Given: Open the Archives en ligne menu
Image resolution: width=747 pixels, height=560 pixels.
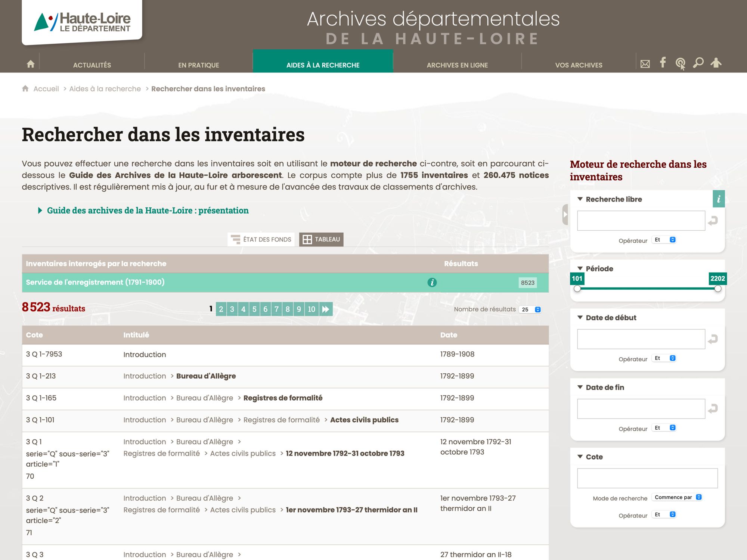Looking at the screenshot, I should point(457,65).
